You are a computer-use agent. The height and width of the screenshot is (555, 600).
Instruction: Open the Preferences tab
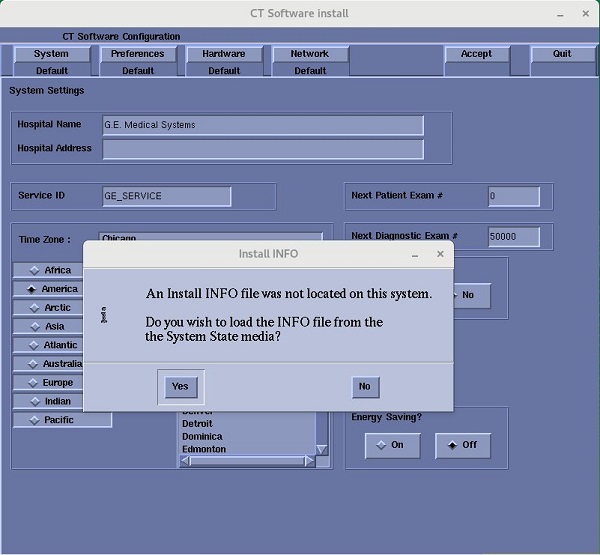[137, 54]
